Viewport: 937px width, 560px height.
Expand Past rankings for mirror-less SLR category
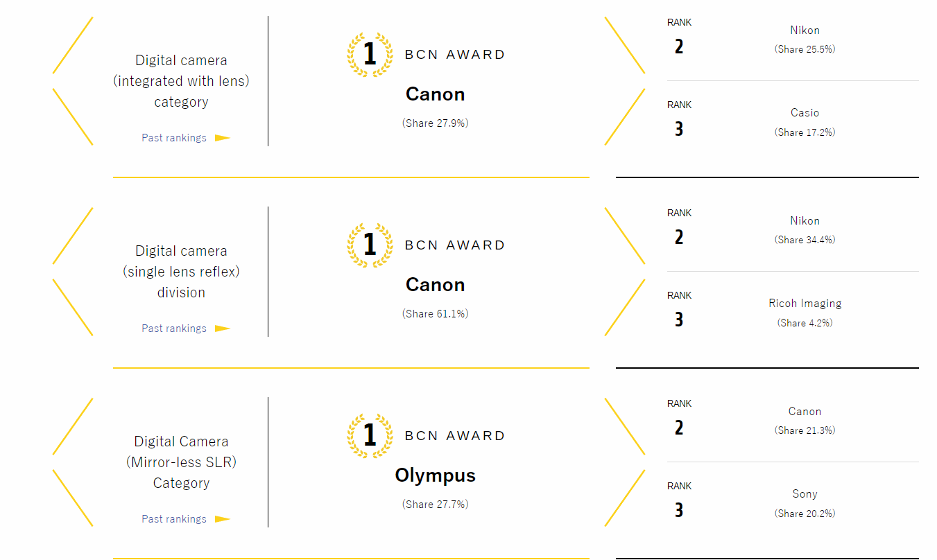click(173, 518)
